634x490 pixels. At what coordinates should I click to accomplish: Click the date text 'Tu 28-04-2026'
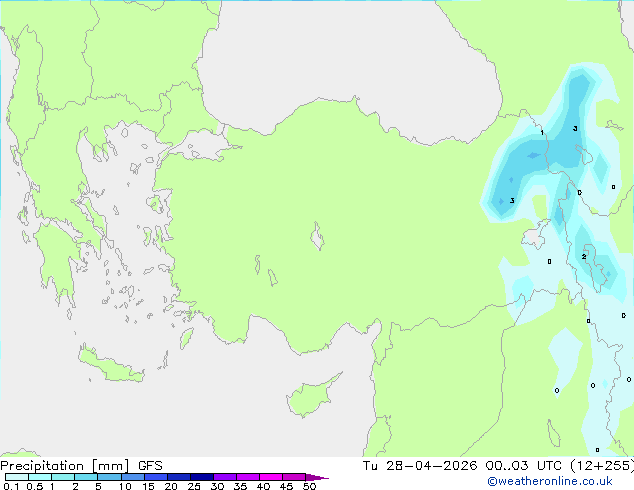(420, 466)
